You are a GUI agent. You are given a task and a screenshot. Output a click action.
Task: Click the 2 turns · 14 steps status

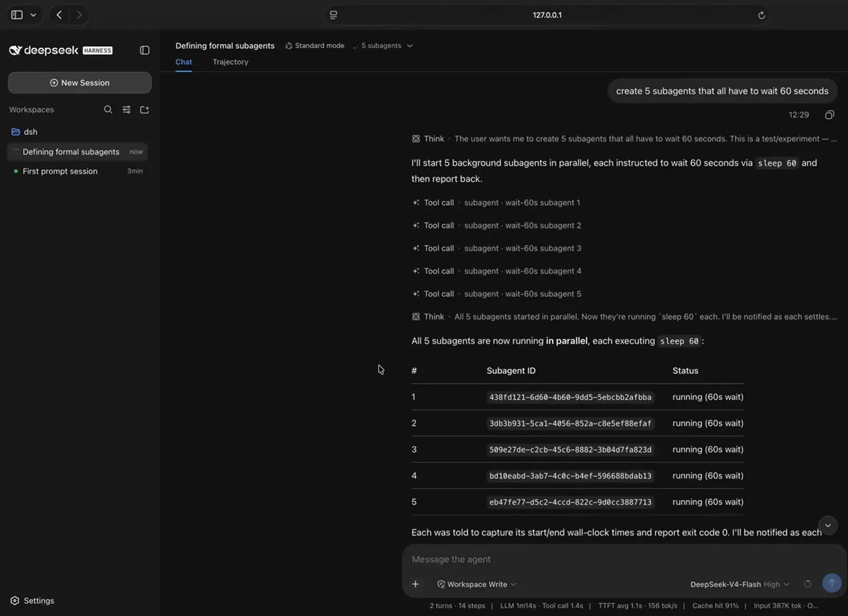(457, 605)
